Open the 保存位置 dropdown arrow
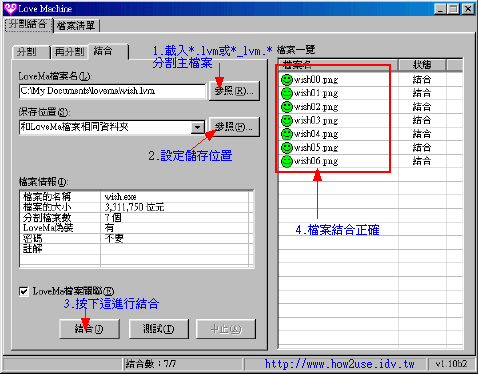This screenshot has width=478, height=374. [x=198, y=127]
